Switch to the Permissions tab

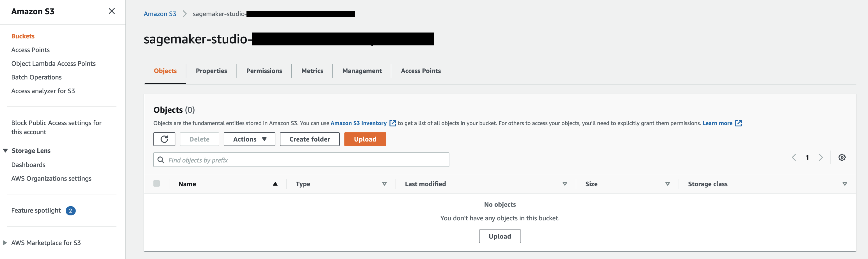264,71
